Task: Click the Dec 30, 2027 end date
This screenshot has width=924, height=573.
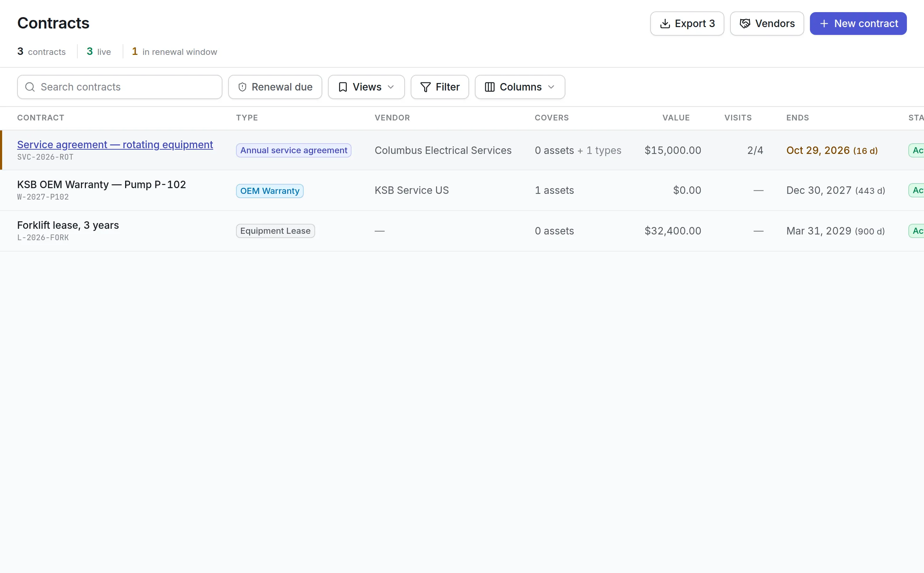Action: [x=818, y=190]
